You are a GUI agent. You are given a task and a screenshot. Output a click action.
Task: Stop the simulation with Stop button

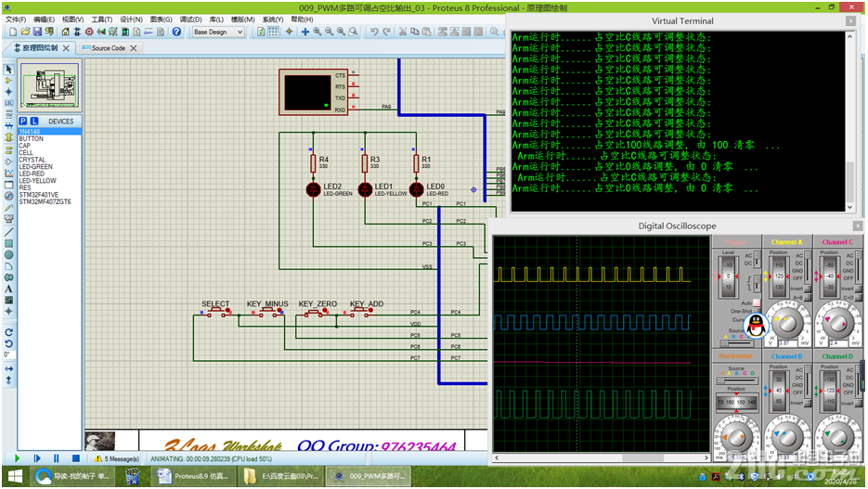pyautogui.click(x=76, y=458)
